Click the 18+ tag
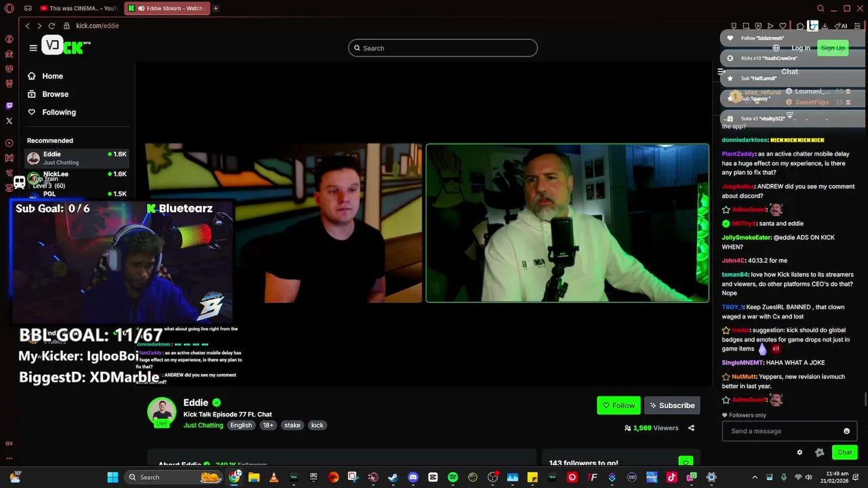Screen dimensions: 868x488 pyautogui.click(x=268, y=425)
